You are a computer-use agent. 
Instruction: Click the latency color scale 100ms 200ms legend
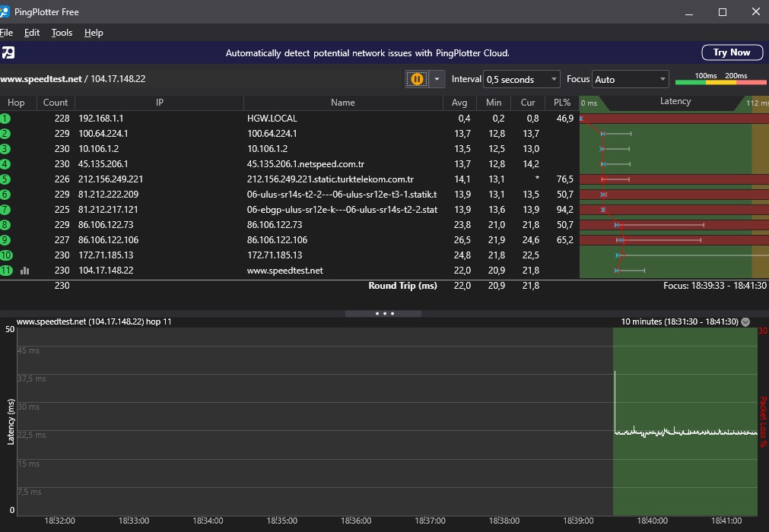[721, 79]
